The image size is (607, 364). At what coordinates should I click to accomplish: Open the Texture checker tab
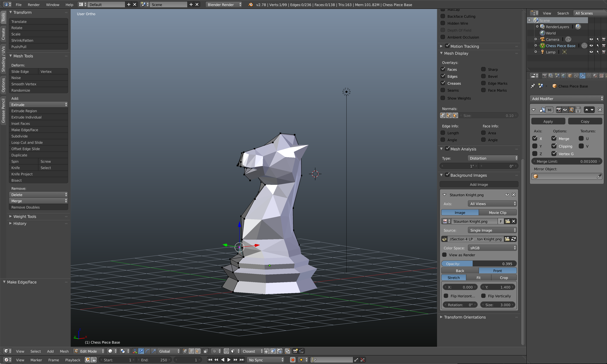click(x=601, y=76)
